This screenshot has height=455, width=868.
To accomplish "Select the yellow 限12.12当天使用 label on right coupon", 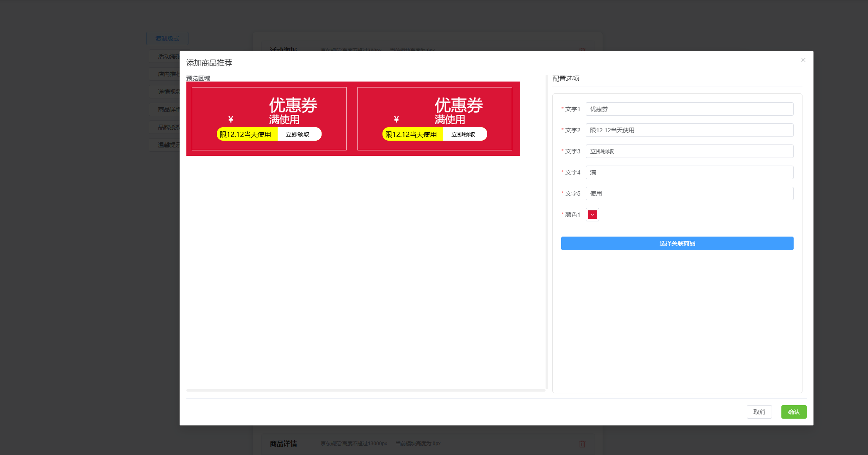I will (x=411, y=134).
